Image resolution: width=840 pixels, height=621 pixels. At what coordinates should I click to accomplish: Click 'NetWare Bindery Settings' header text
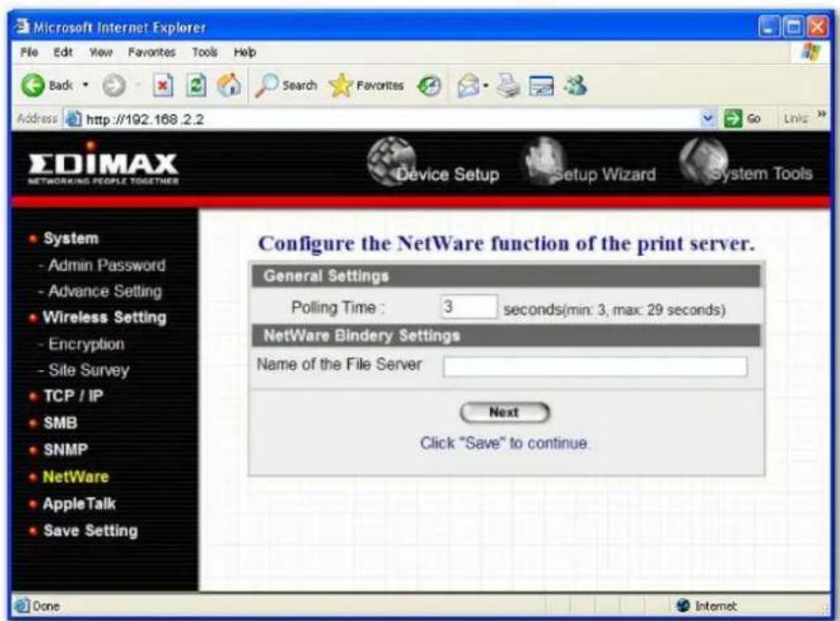point(361,336)
